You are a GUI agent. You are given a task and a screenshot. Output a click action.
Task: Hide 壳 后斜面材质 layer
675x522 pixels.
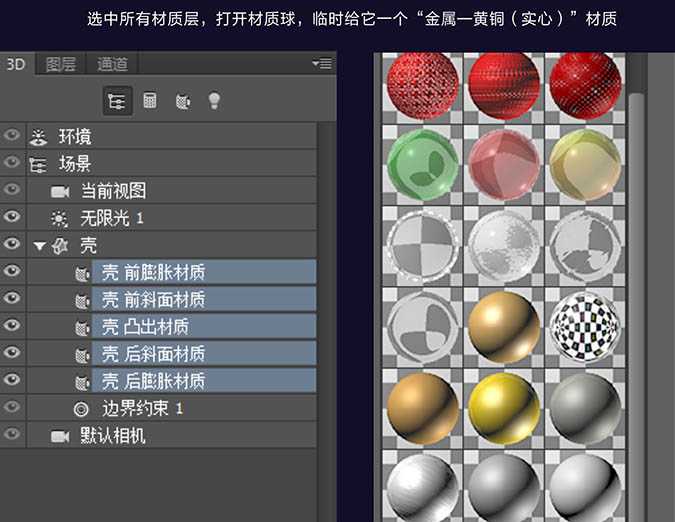click(12, 352)
